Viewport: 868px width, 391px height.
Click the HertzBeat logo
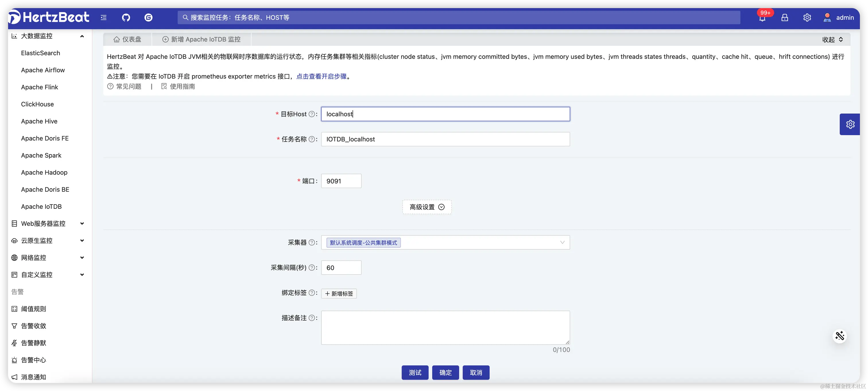(x=49, y=17)
